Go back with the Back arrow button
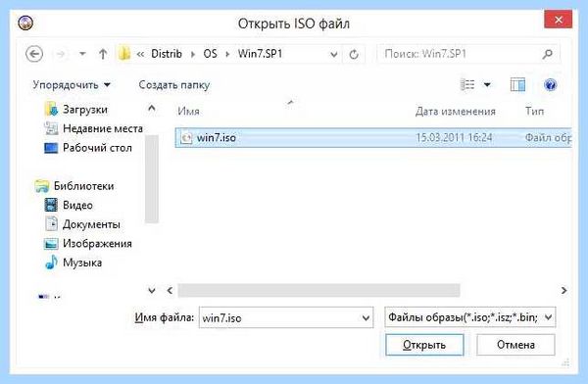 pyautogui.click(x=34, y=54)
